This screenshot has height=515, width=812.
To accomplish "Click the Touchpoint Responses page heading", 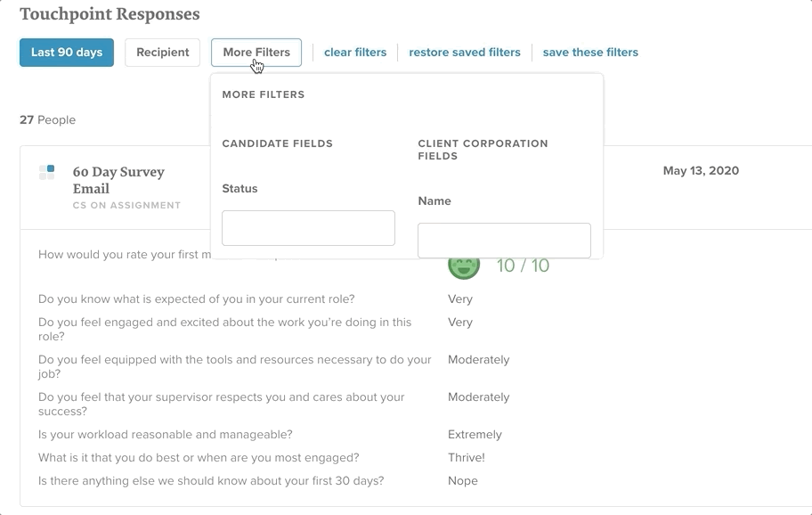I will (x=110, y=14).
